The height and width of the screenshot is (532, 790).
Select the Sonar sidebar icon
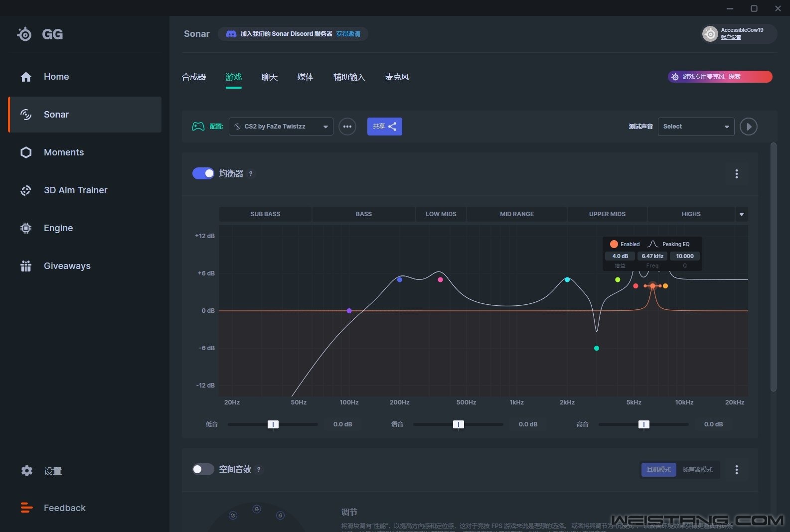[x=26, y=115]
